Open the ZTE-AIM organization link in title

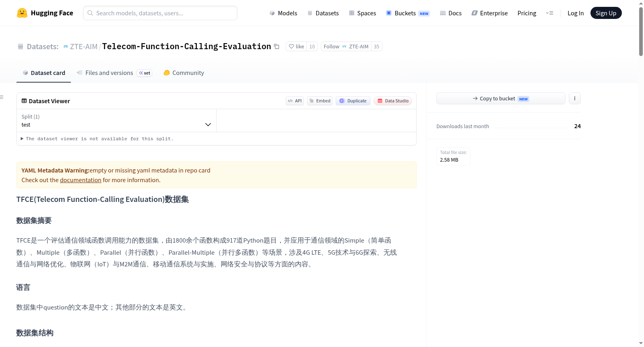(x=84, y=46)
